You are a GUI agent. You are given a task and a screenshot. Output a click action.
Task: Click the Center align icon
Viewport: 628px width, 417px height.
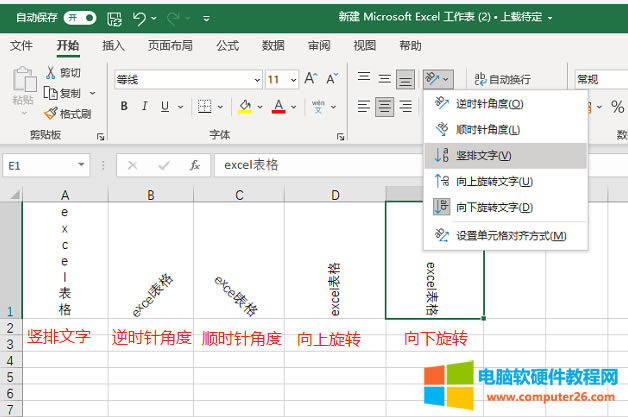(384, 106)
